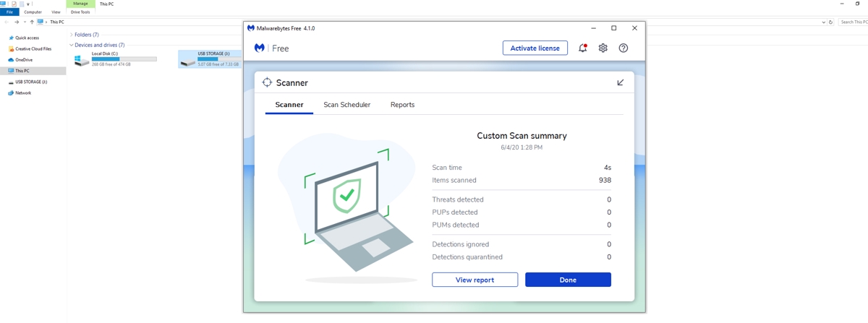
Task: Switch to the Scanner tab
Action: pos(289,105)
